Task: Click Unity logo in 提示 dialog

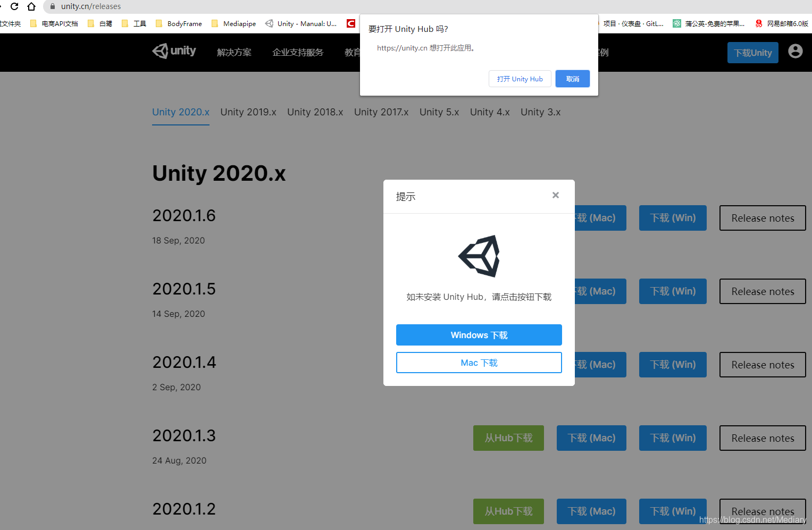Action: tap(479, 256)
